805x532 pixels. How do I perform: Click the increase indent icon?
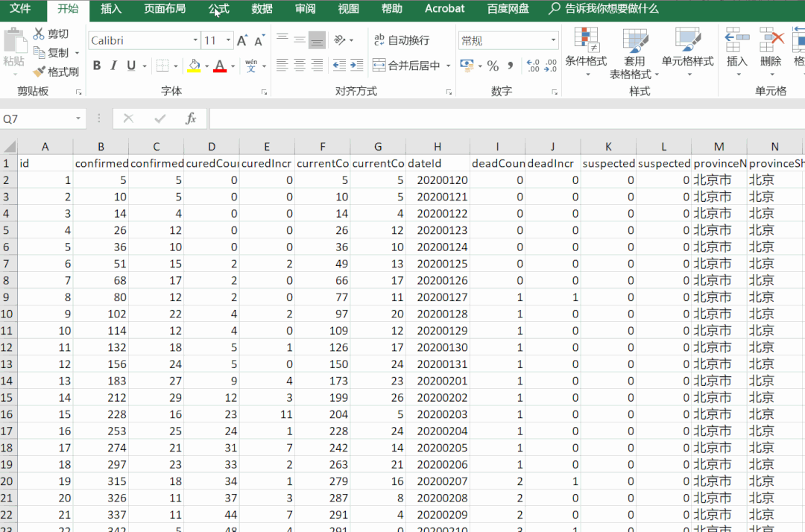pos(357,65)
